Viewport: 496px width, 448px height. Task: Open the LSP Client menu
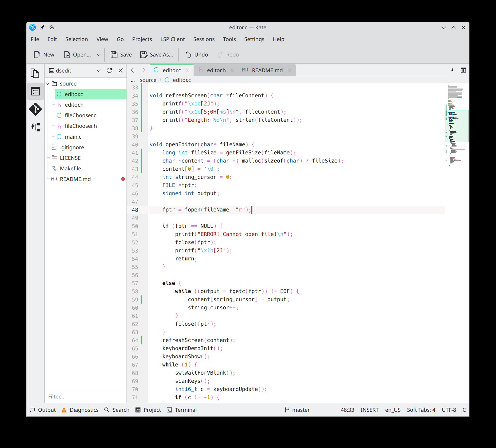(172, 39)
